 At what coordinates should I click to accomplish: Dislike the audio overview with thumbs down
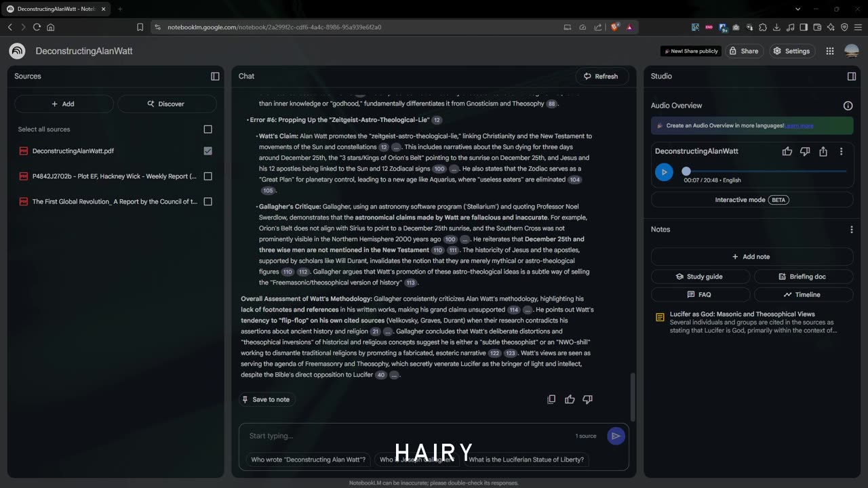click(805, 152)
